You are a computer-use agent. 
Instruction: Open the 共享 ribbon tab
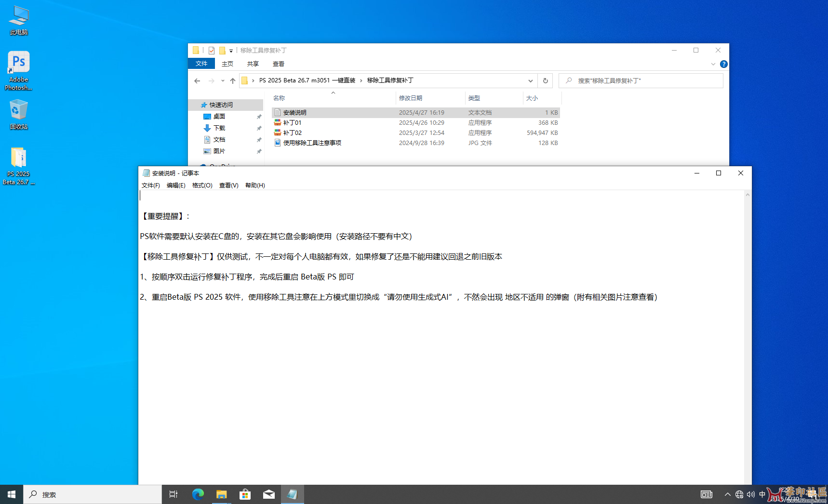(x=253, y=64)
